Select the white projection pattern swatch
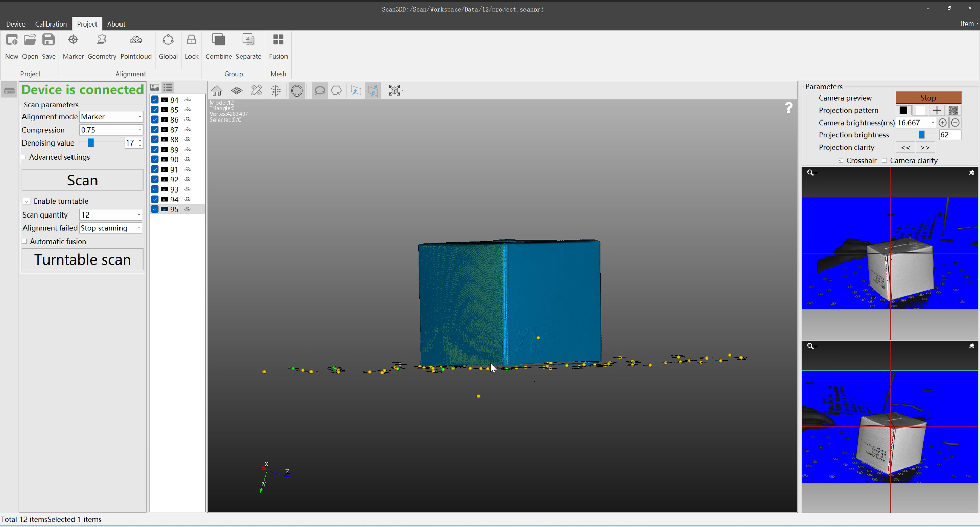The height and width of the screenshot is (527, 980). (x=920, y=110)
